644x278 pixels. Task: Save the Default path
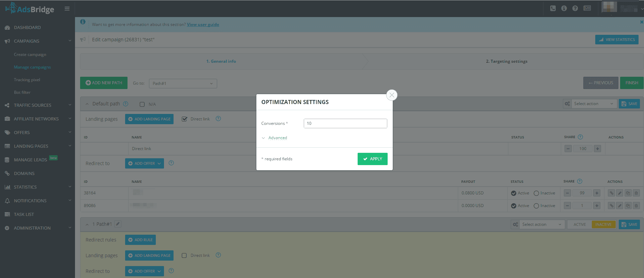(629, 104)
